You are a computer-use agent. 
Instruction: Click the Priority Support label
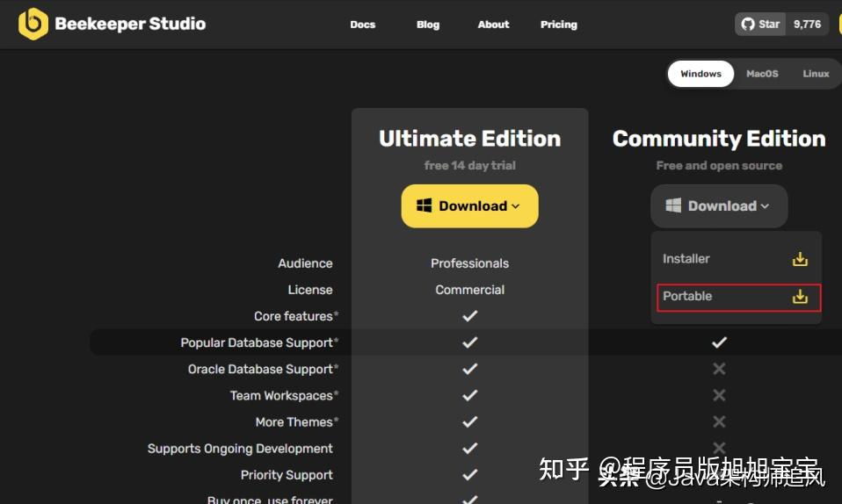click(287, 475)
